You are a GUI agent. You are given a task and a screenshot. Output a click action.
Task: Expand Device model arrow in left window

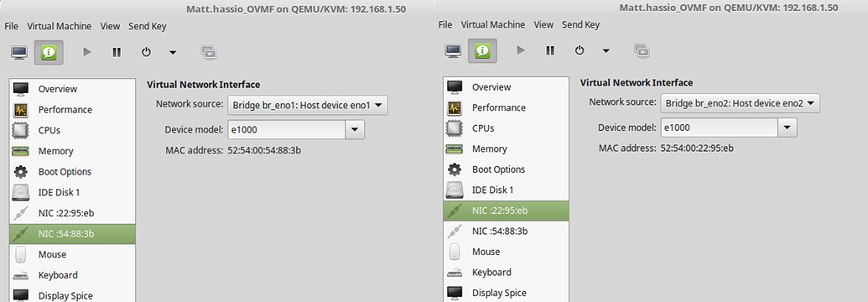coord(355,130)
